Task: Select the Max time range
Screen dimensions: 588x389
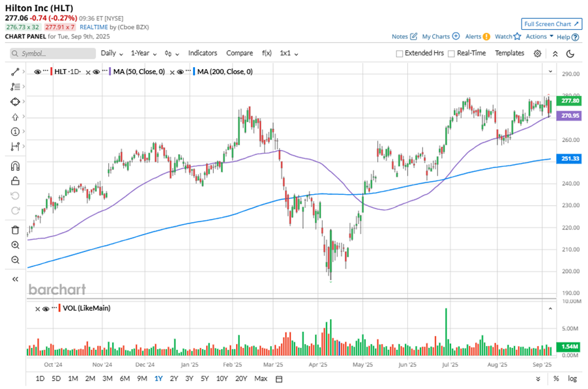Action: pyautogui.click(x=261, y=379)
